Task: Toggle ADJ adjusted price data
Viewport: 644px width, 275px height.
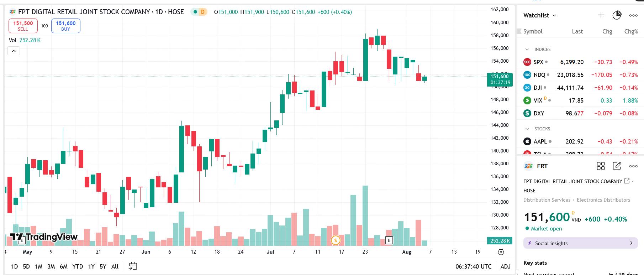Action: 505,266
